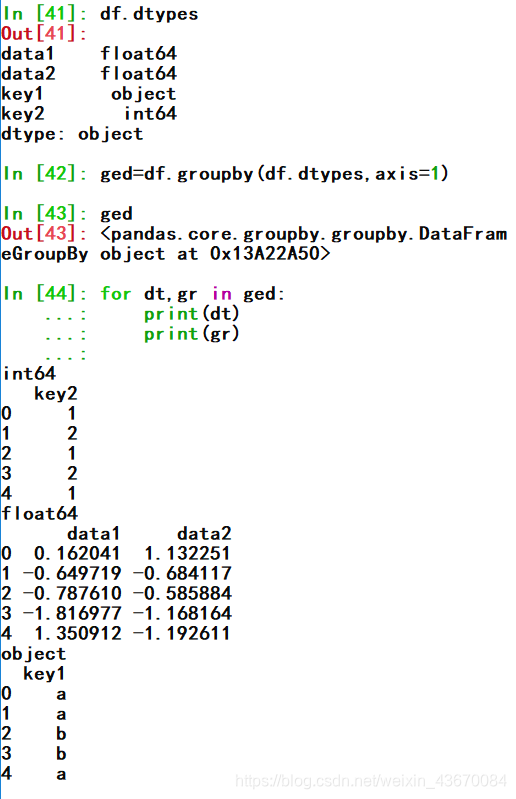Click the 'Out[43]:' output label

[x=44, y=233]
